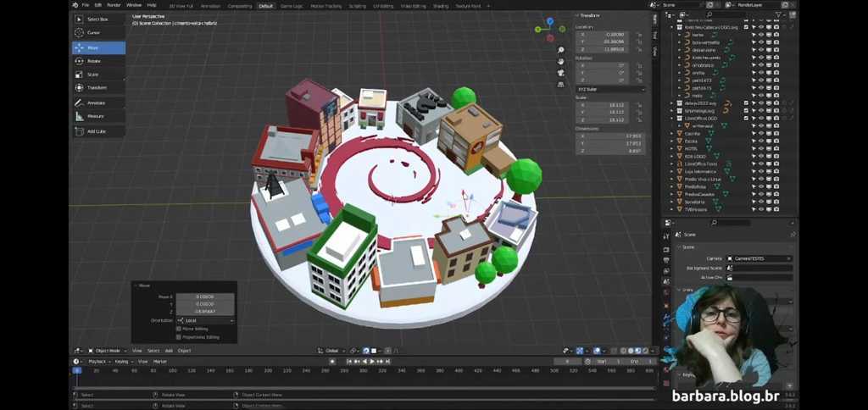Enable Mirror Editing checkbox
Viewport: 868px width, 410px height.
[x=178, y=329]
